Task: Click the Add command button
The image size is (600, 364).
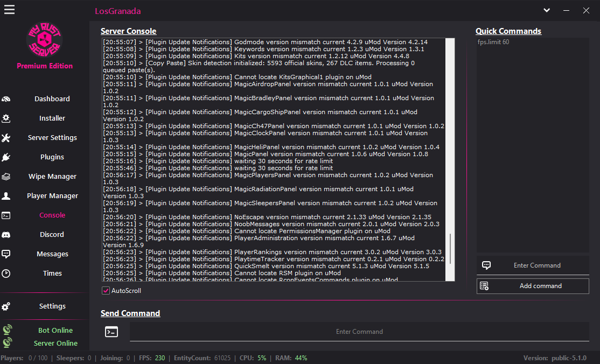Action: tap(533, 286)
